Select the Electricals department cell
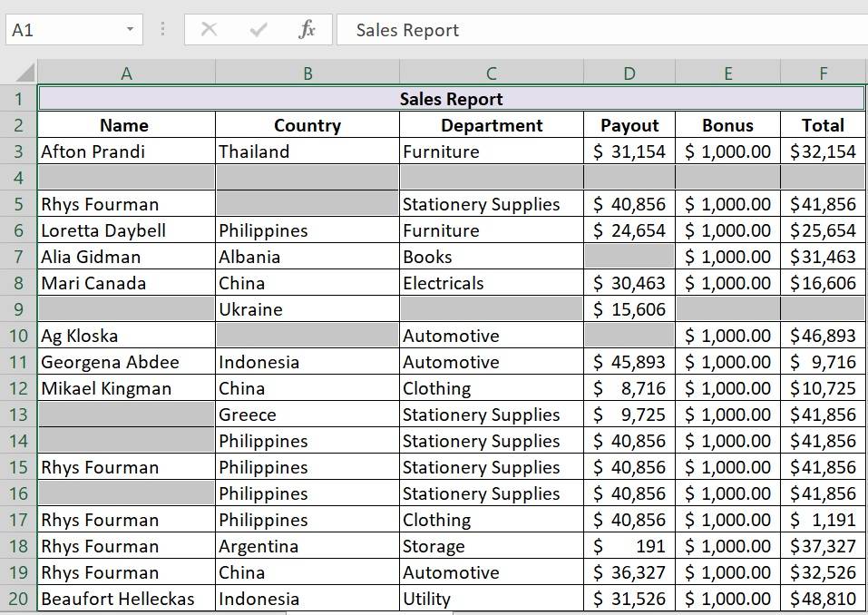 point(491,283)
